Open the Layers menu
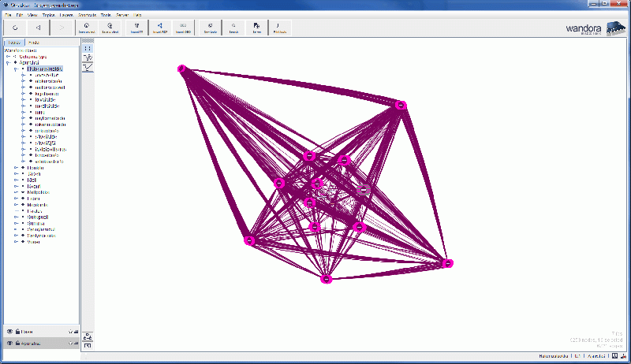 coord(66,15)
